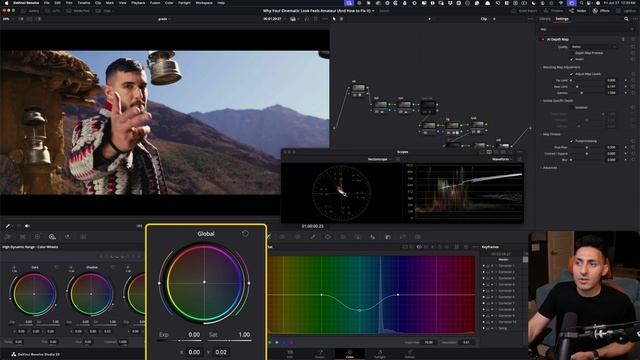Switch to the Library tab
Screen dimensions: 640x360
(x=545, y=19)
